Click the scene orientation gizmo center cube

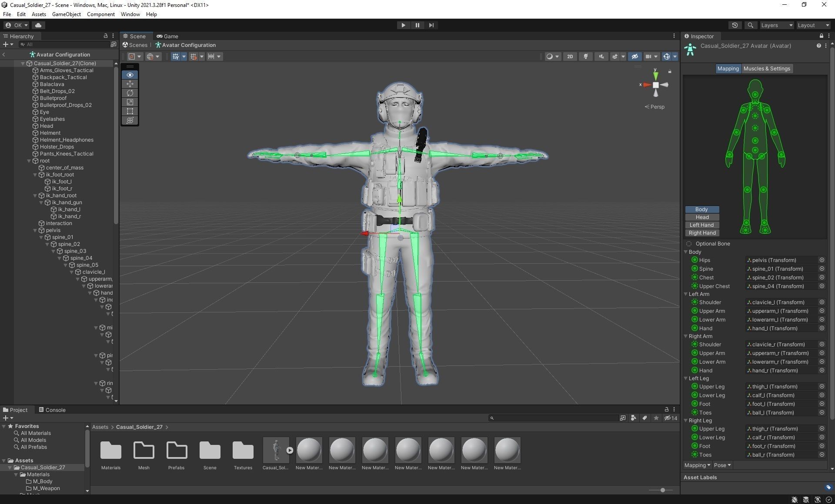coord(655,85)
